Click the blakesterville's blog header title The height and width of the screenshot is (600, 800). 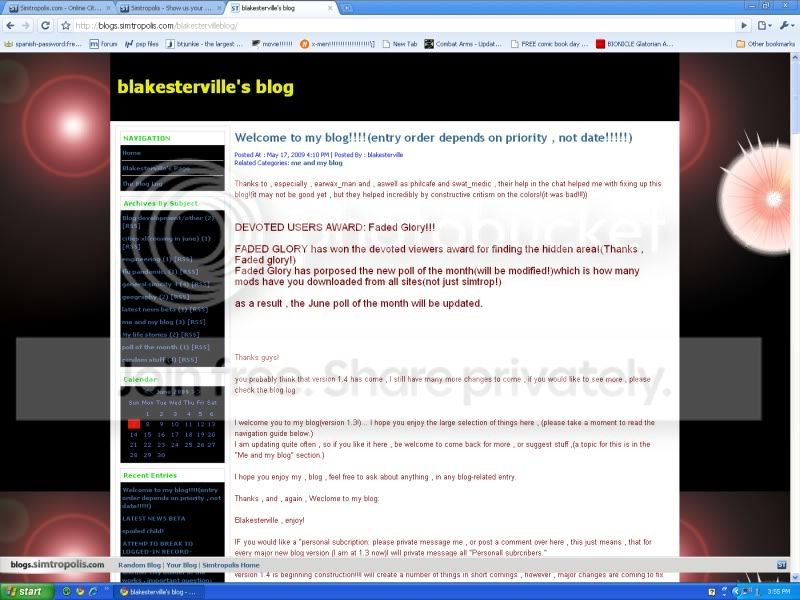pyautogui.click(x=206, y=87)
